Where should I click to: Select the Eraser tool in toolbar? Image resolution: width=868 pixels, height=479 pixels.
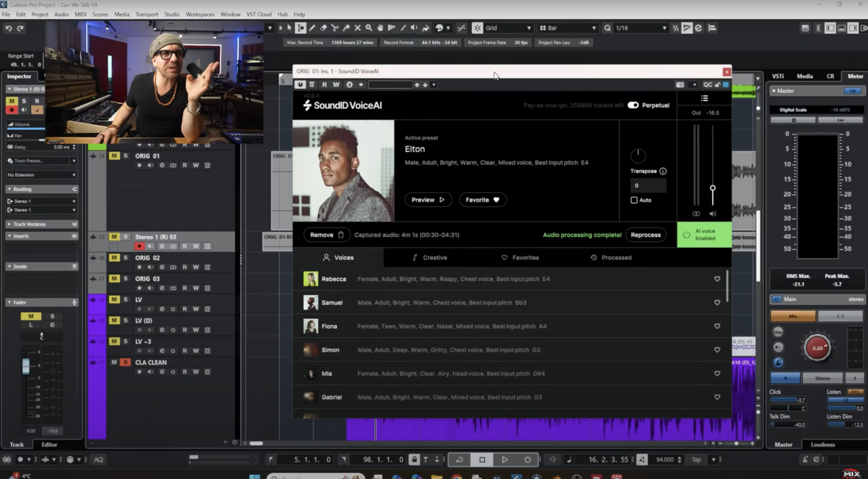pos(323,28)
